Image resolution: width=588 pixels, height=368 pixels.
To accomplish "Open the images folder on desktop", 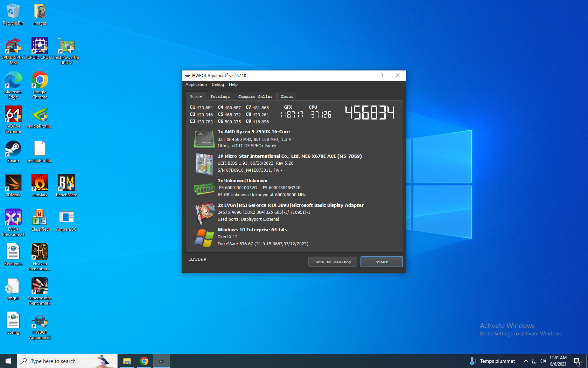I will (40, 14).
